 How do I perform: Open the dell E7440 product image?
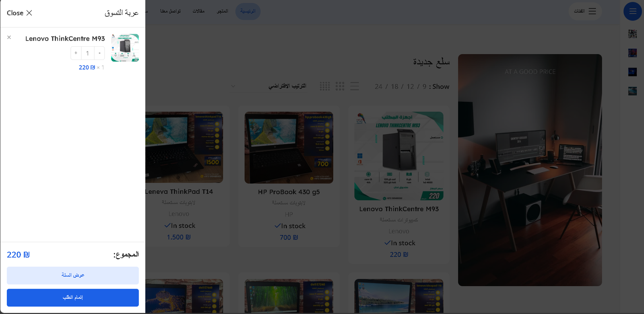click(x=184, y=296)
